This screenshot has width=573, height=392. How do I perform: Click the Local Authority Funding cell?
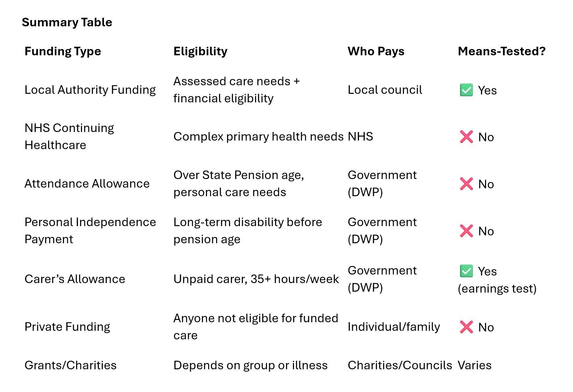point(90,90)
